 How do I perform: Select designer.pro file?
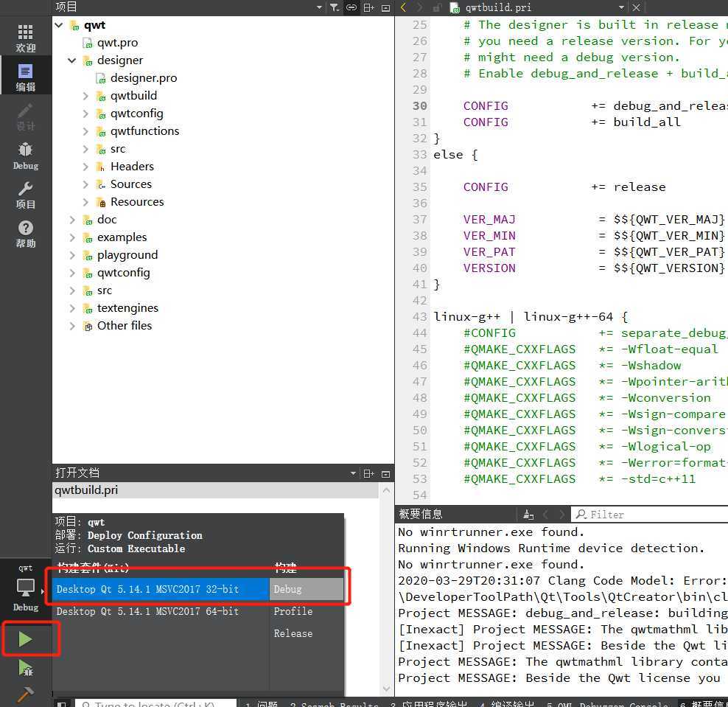click(x=144, y=78)
